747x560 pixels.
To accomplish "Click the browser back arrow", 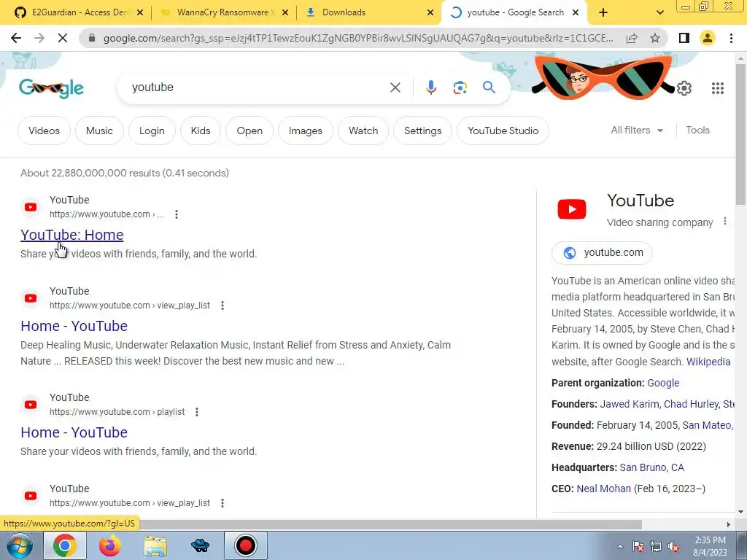I will click(x=16, y=38).
